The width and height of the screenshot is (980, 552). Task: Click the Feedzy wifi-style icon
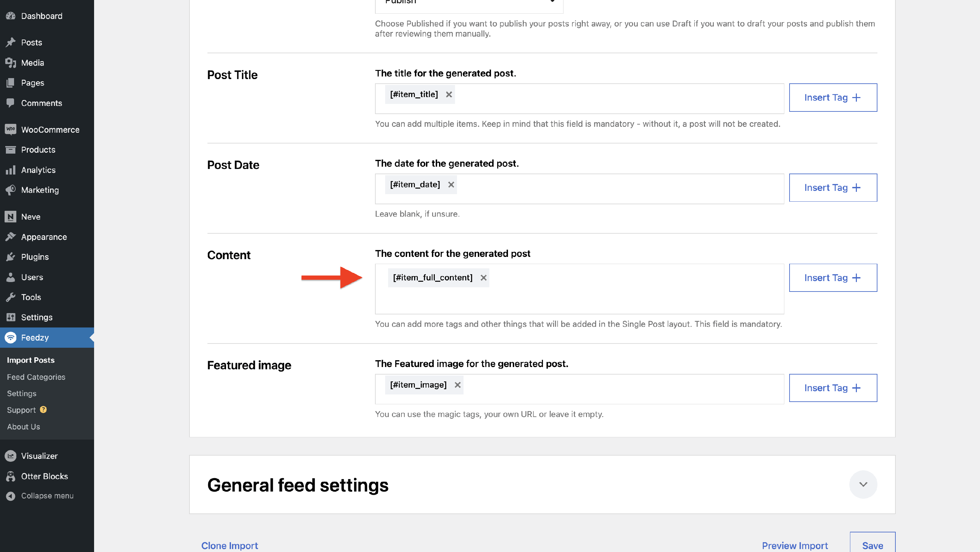coord(11,338)
